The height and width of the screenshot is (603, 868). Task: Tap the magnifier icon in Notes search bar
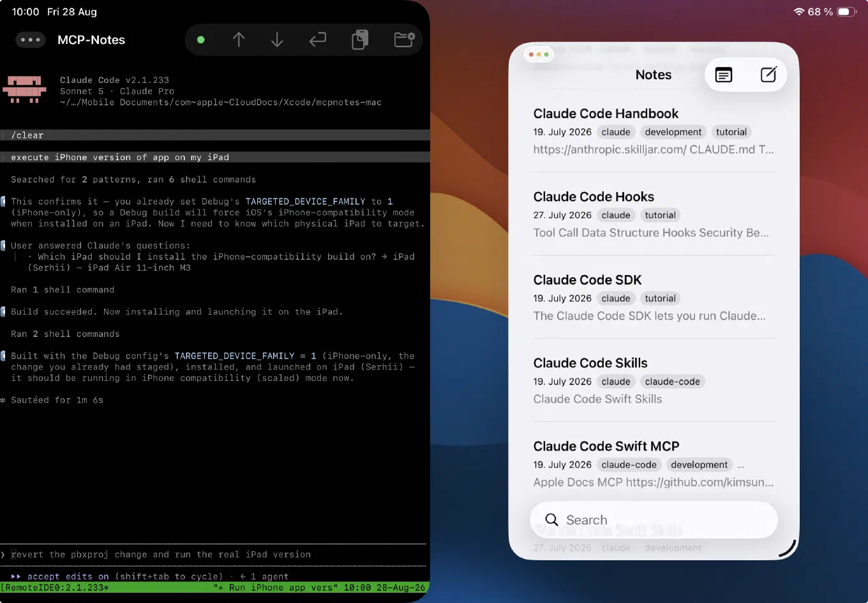(x=552, y=520)
